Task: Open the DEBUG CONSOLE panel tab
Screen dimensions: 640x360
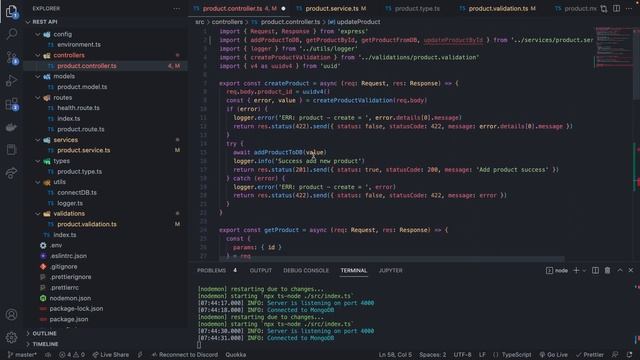Action: pyautogui.click(x=306, y=270)
